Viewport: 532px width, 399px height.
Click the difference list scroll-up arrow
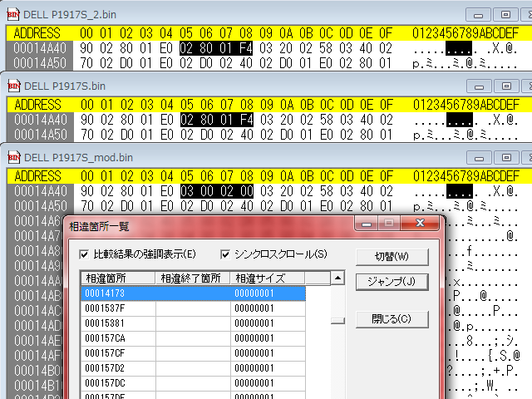337,278
